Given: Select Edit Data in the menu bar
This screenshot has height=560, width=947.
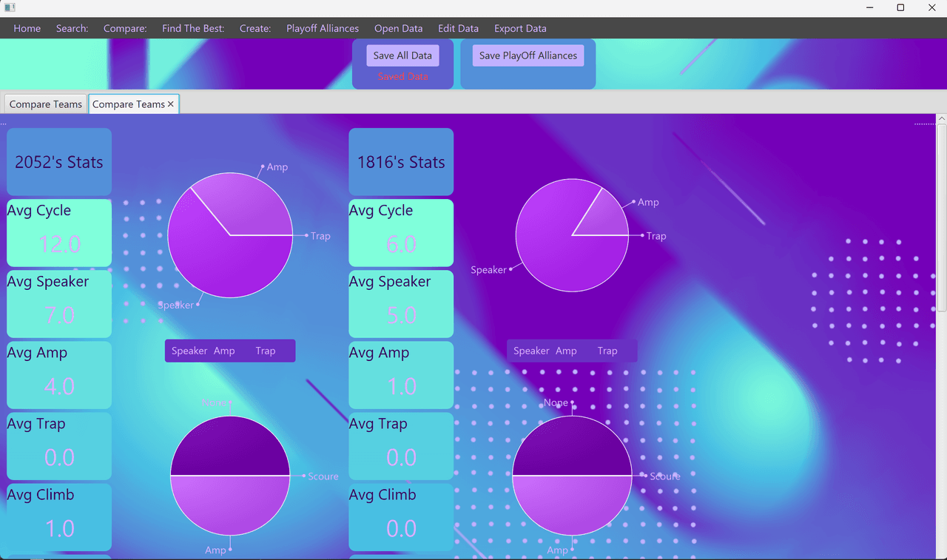Looking at the screenshot, I should click(458, 28).
